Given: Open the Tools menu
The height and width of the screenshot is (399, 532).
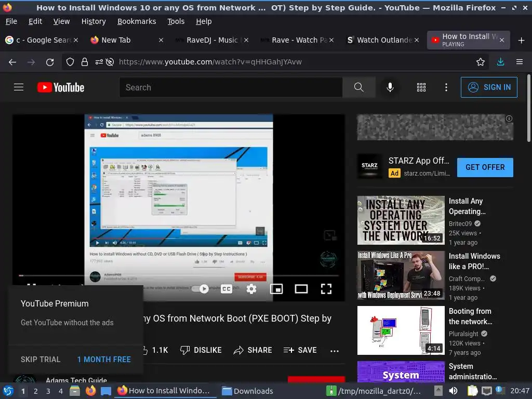Looking at the screenshot, I should pyautogui.click(x=176, y=21).
